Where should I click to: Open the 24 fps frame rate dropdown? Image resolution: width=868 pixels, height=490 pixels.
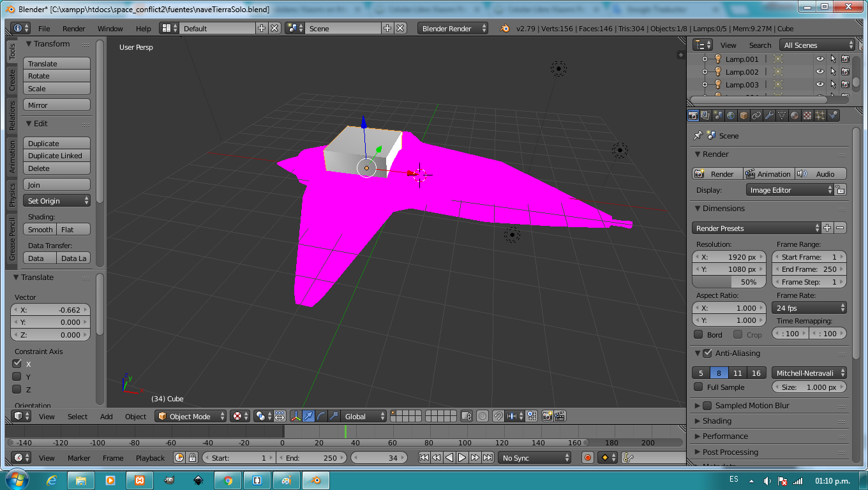(x=809, y=308)
